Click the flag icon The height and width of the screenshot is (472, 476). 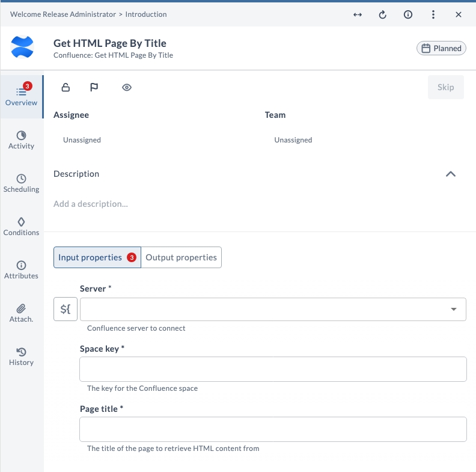pyautogui.click(x=94, y=87)
